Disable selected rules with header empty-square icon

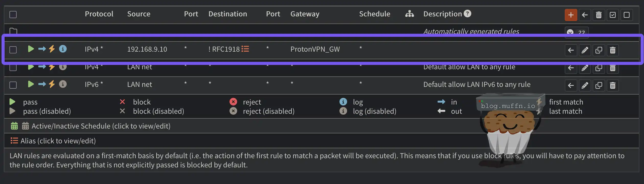tap(627, 15)
